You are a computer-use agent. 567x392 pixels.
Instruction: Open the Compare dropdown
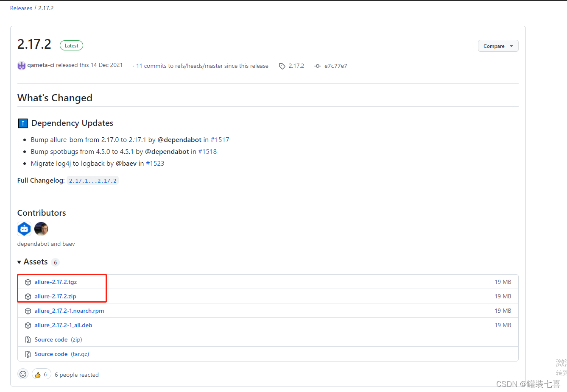click(x=498, y=46)
